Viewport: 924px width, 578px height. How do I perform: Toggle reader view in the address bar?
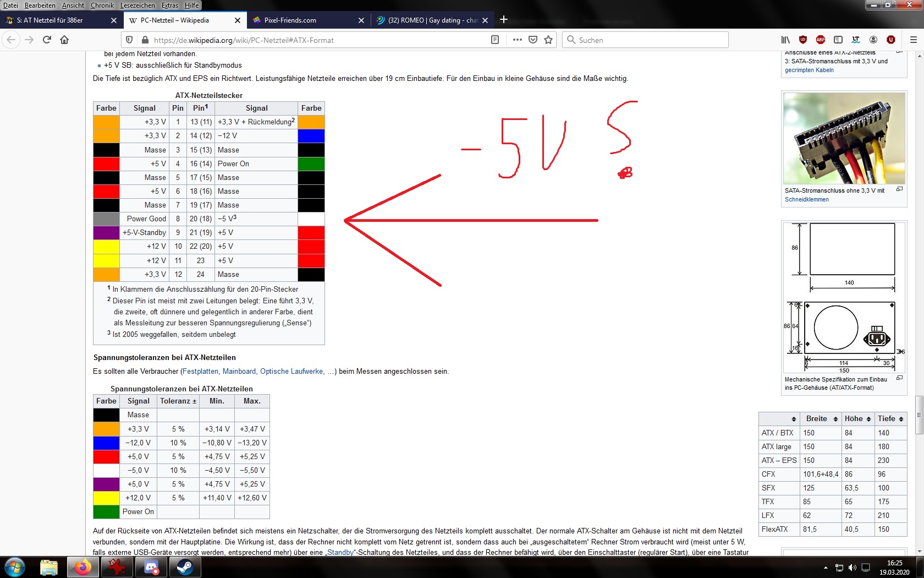(x=495, y=40)
